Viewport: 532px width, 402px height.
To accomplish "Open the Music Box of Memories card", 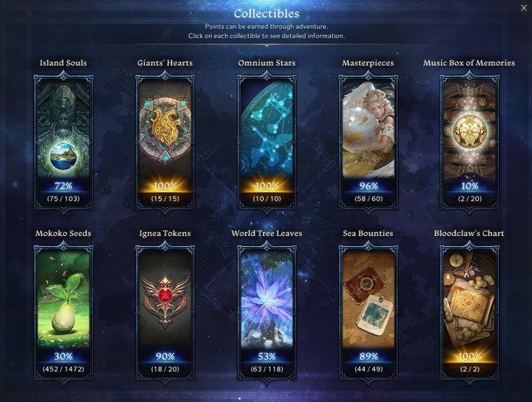I will pos(470,143).
